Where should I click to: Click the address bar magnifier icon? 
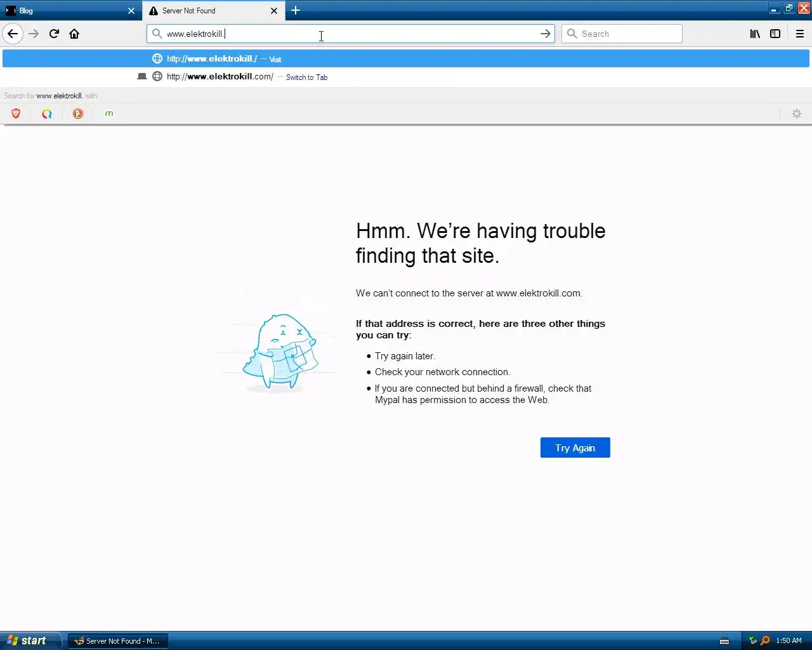(157, 34)
